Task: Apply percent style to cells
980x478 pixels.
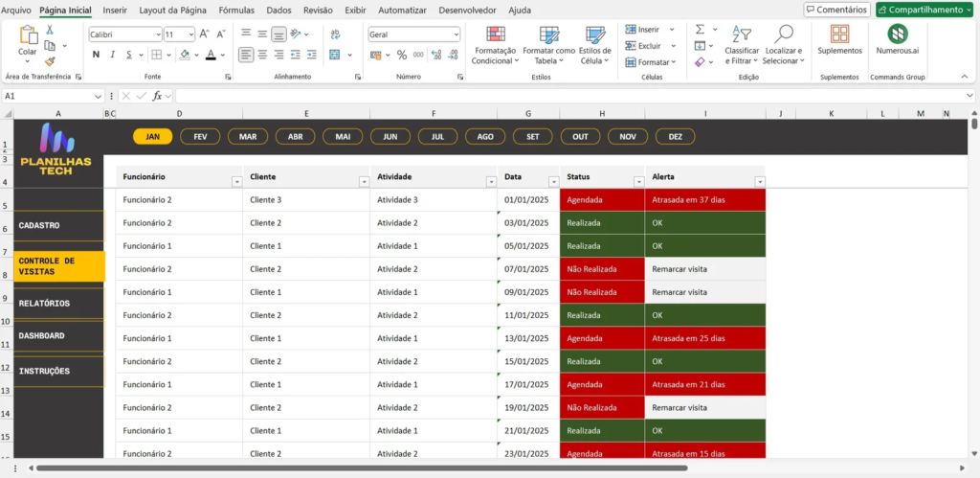Action: click(x=402, y=55)
